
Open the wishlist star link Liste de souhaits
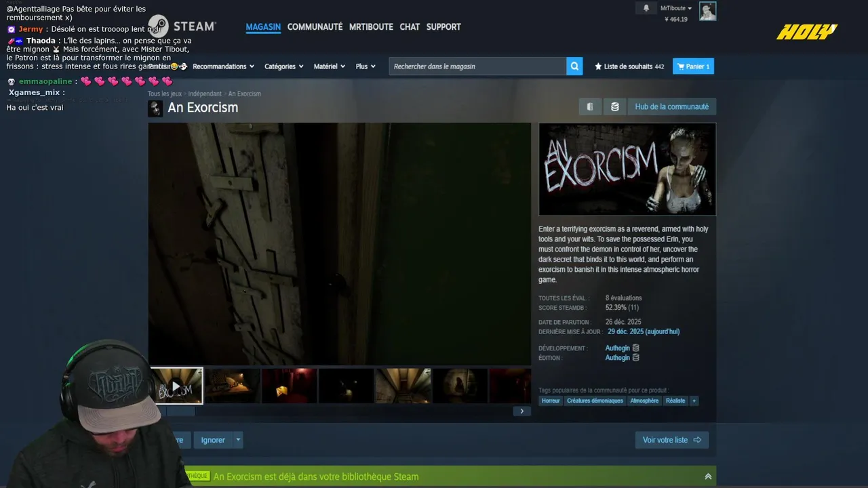tap(629, 66)
